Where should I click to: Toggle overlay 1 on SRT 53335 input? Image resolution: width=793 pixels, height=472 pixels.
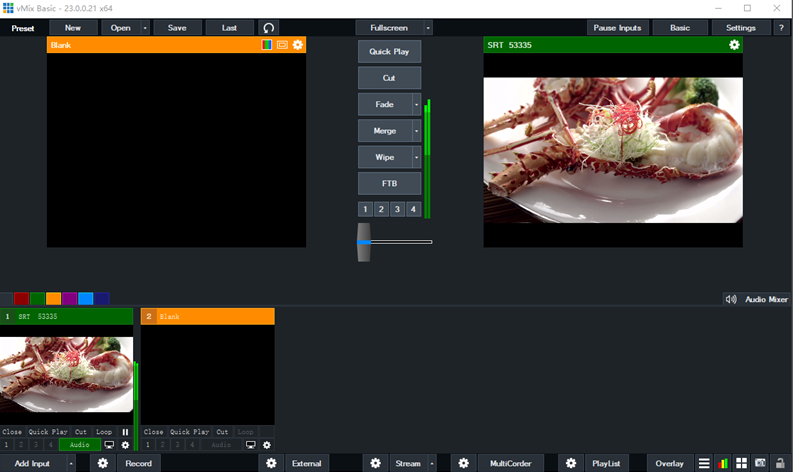point(6,445)
